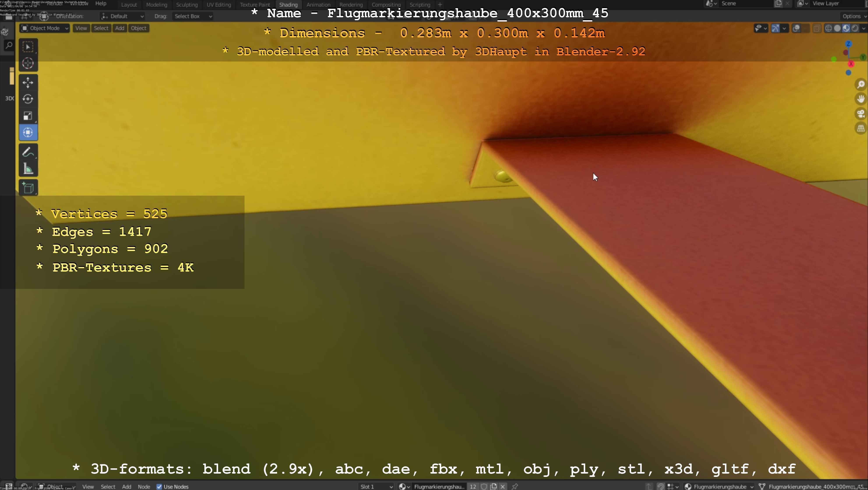Open the Add menu in viewport header

point(120,28)
